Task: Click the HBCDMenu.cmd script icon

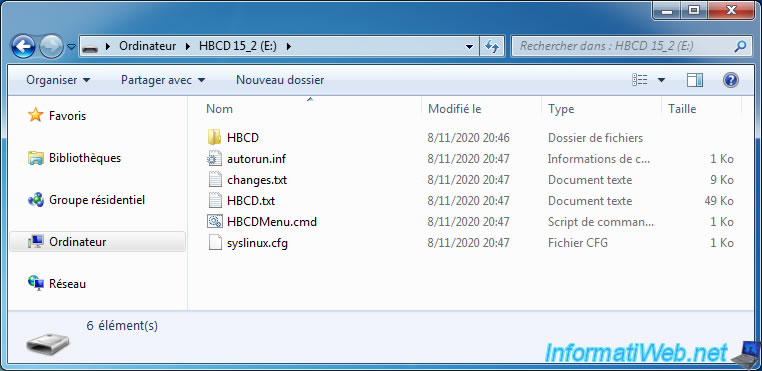Action: pos(214,222)
